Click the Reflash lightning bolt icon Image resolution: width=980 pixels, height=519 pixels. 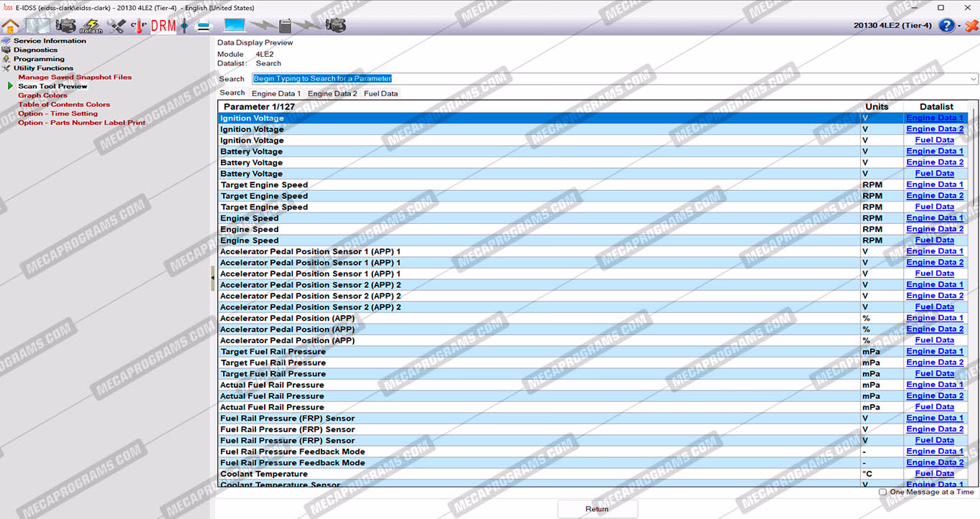tap(91, 26)
